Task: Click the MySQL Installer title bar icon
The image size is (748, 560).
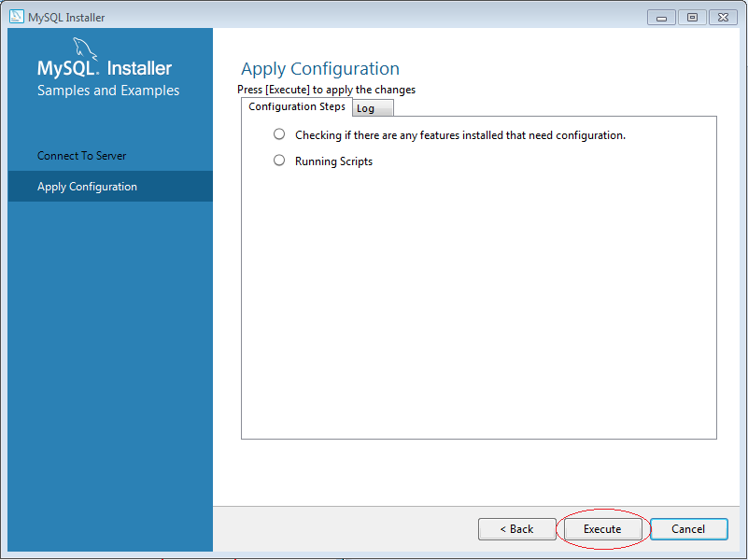Action: coord(16,17)
